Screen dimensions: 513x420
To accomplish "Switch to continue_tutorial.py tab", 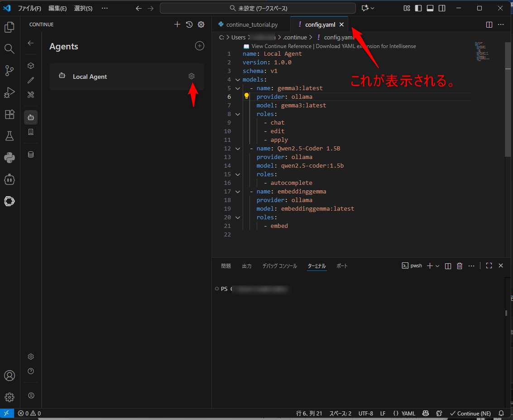I will click(x=251, y=24).
